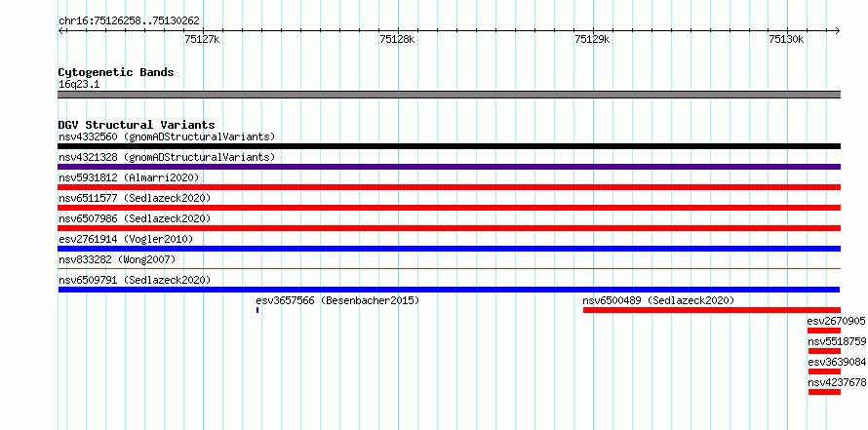Screen dimensions: 868x430
Task: Select the purple nsv4321328 variant bar
Action: click(x=449, y=167)
